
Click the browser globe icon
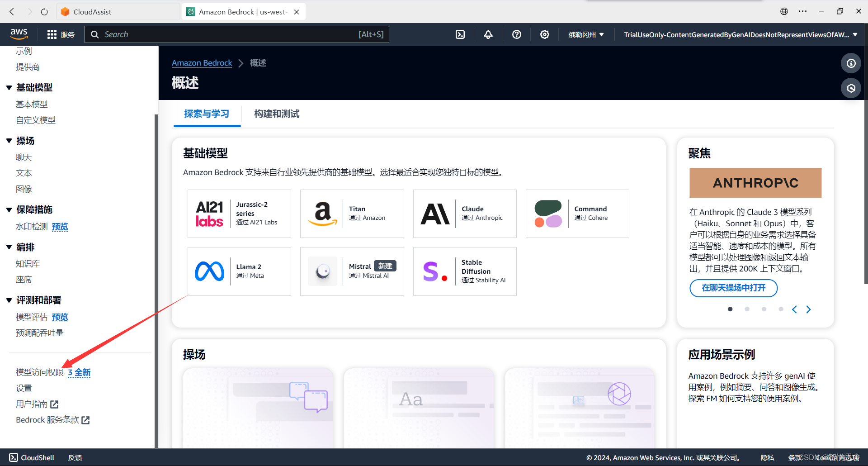tap(784, 11)
